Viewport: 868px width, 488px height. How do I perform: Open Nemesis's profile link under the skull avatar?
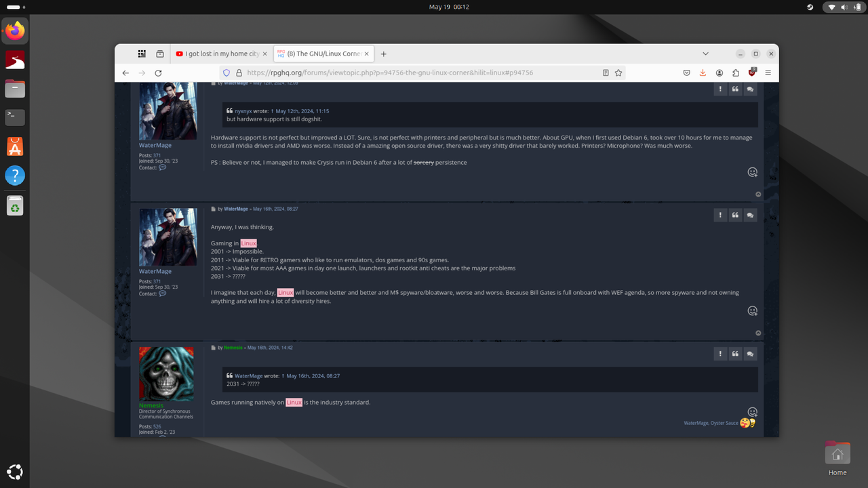click(151, 405)
